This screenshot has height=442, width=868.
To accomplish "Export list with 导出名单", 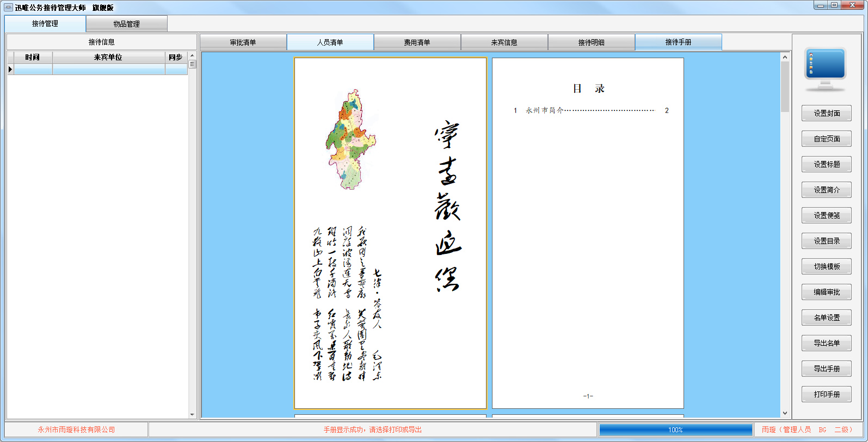I will tap(827, 343).
